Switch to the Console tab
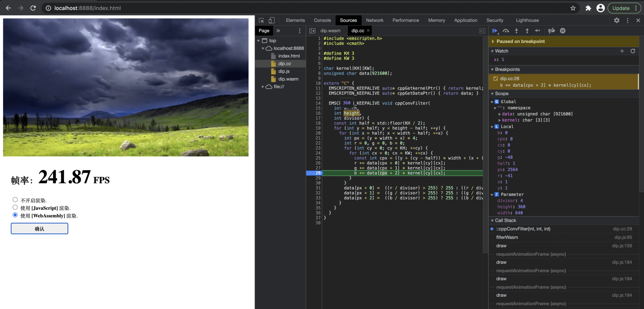The image size is (644, 309). [x=322, y=20]
